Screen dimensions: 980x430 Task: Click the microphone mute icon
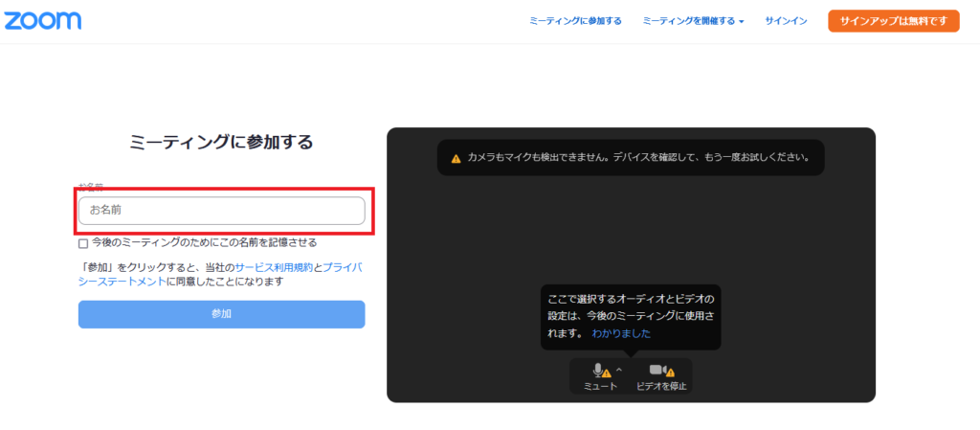tap(598, 369)
